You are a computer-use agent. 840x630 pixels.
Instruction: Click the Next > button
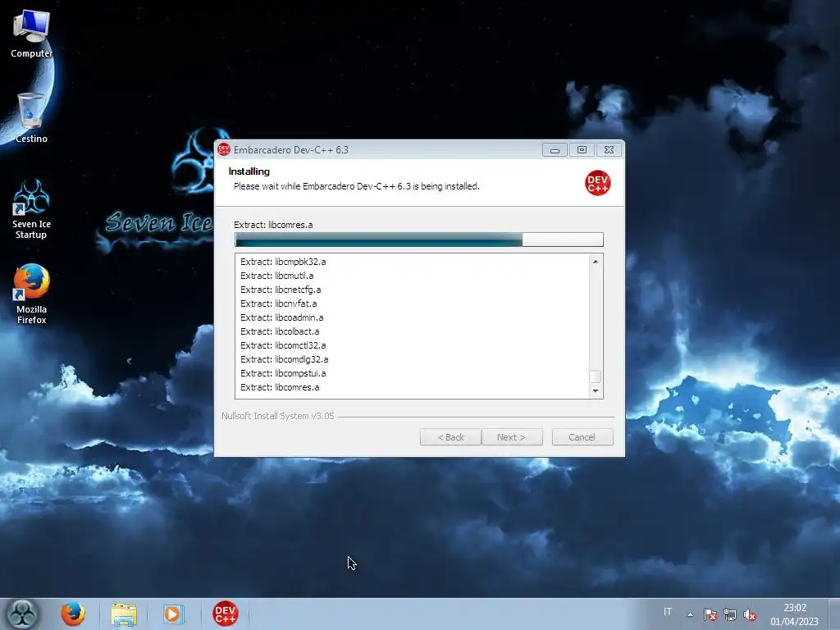pyautogui.click(x=512, y=437)
